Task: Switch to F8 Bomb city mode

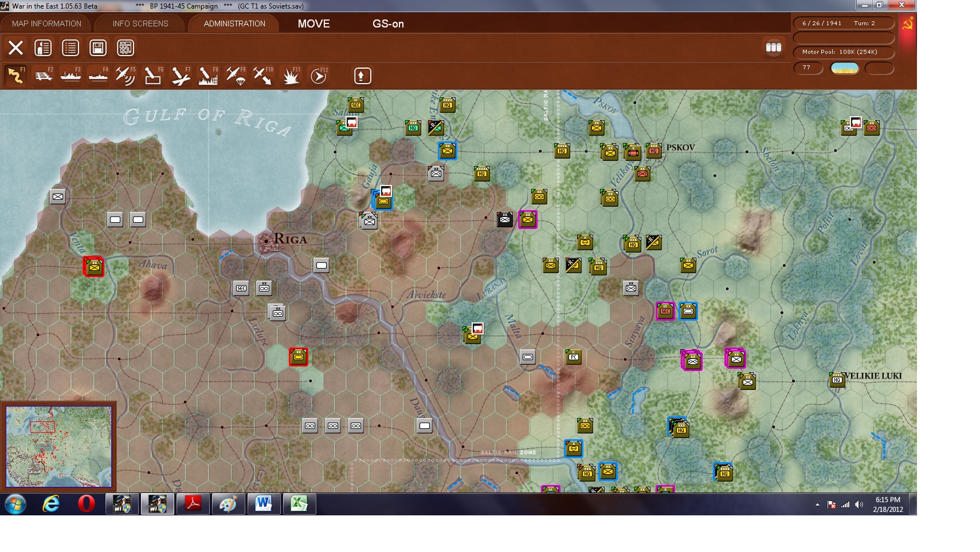Action: [208, 76]
